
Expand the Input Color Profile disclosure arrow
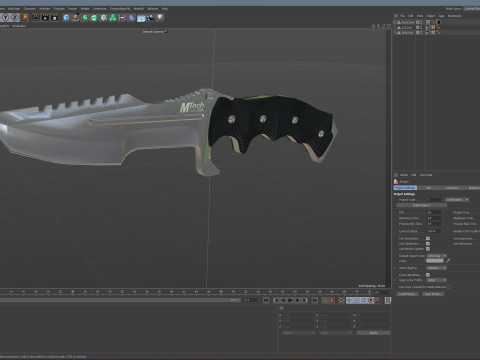pyautogui.click(x=395, y=280)
